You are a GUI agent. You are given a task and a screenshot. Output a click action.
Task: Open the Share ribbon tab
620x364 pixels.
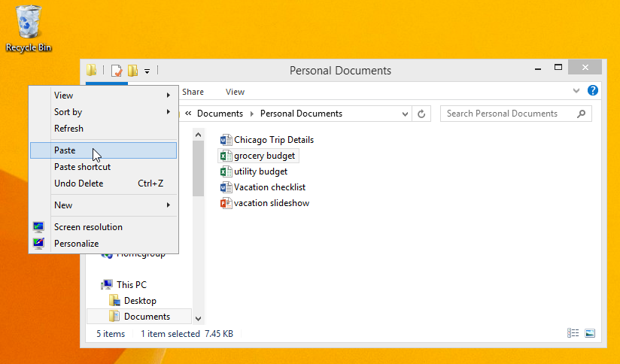pos(193,92)
